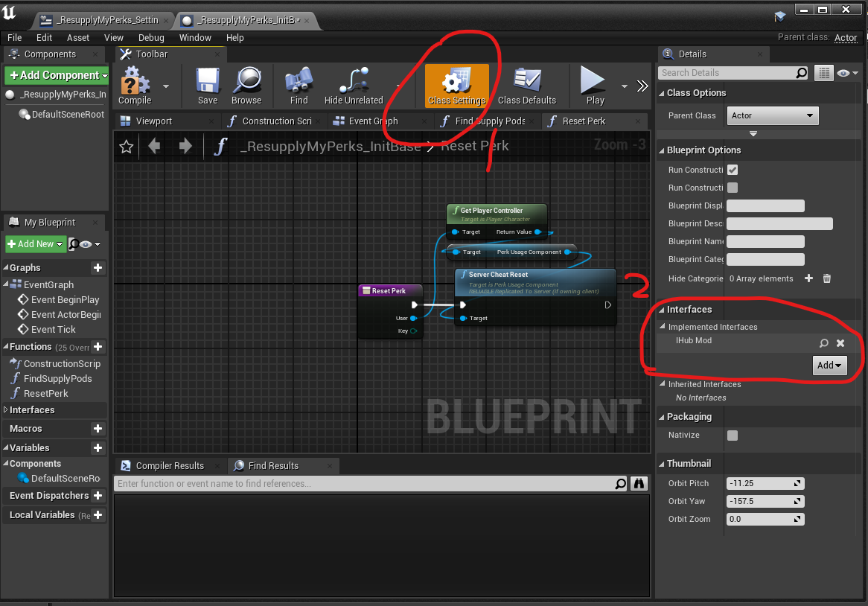868x606 pixels.
Task: Add a new variable with plus
Action: pos(98,447)
